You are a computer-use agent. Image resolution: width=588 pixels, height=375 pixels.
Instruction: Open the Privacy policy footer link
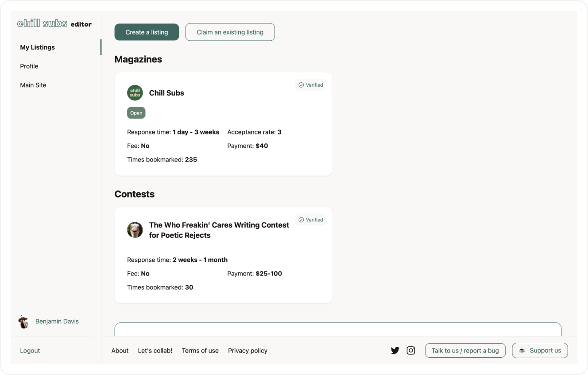pyautogui.click(x=248, y=351)
